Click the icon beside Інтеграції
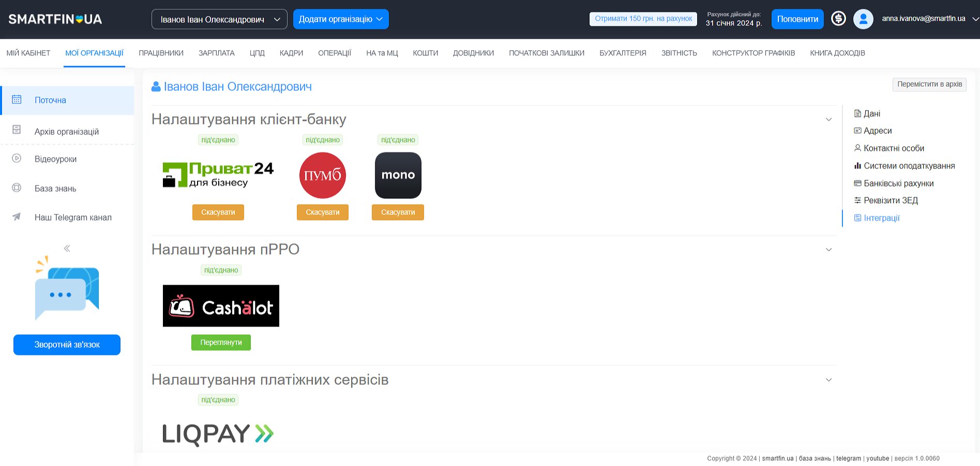The height and width of the screenshot is (466, 980). coord(857,218)
